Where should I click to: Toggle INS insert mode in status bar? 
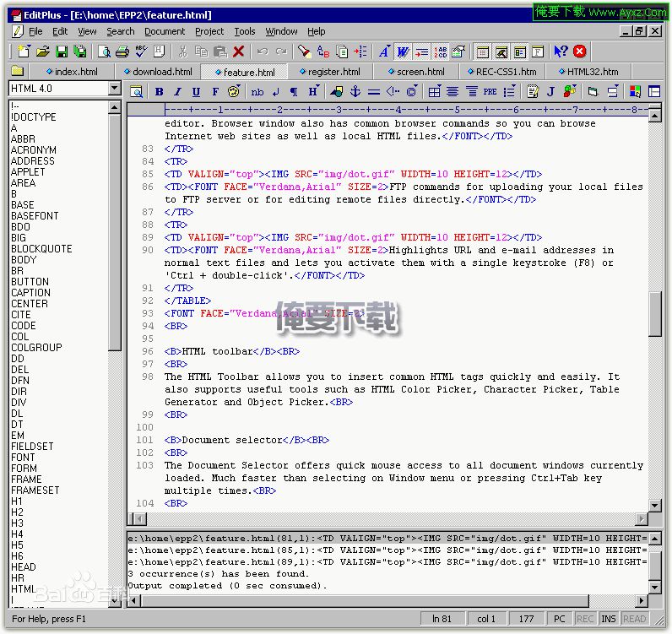[608, 619]
